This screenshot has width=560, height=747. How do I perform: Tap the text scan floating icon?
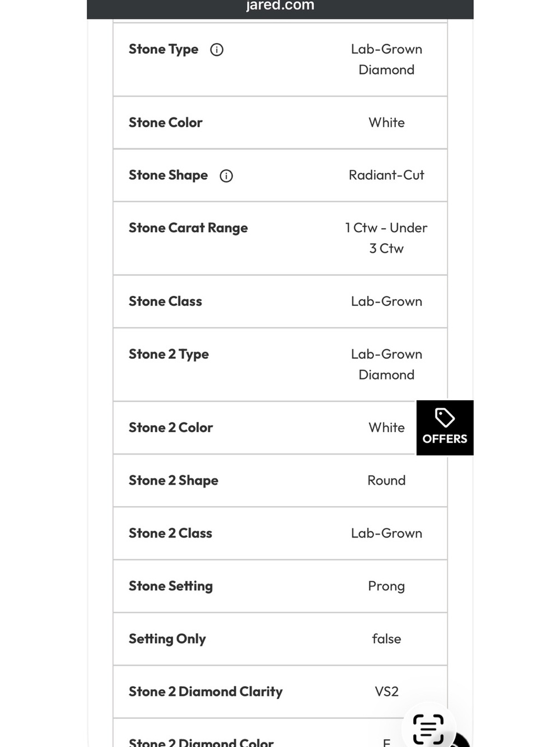tap(428, 729)
